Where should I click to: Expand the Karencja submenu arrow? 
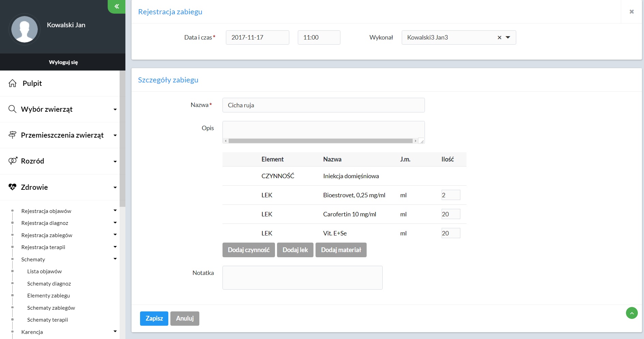click(x=115, y=331)
